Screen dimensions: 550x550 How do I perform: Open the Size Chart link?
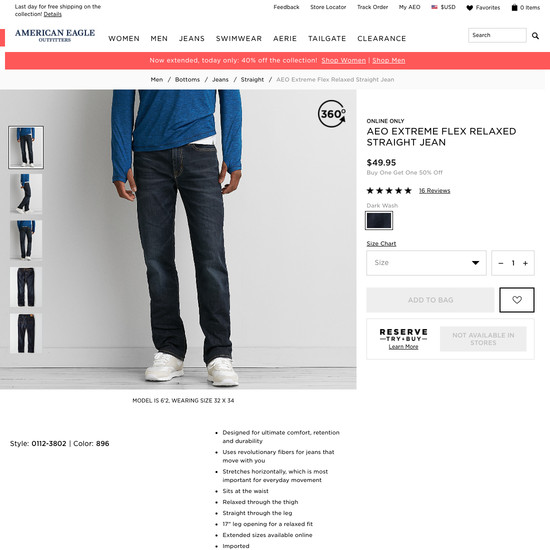tap(381, 243)
